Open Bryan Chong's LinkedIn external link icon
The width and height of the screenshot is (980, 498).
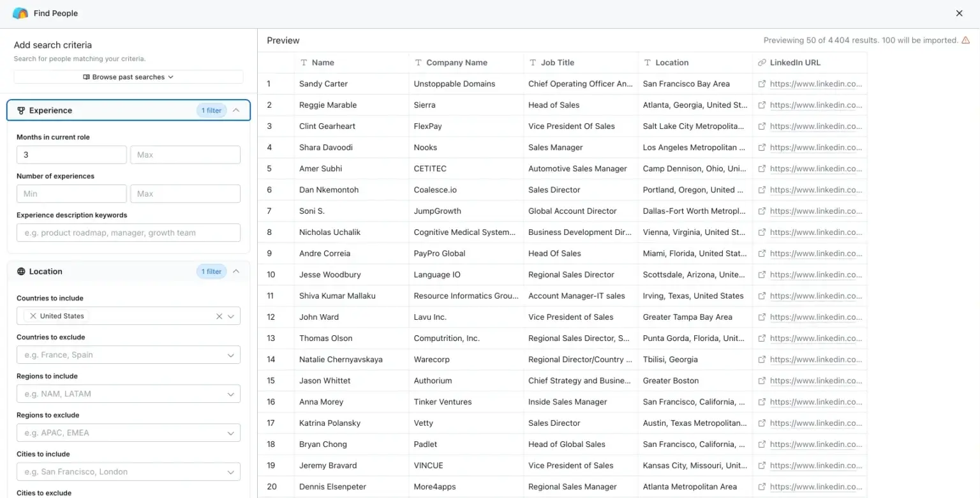761,444
